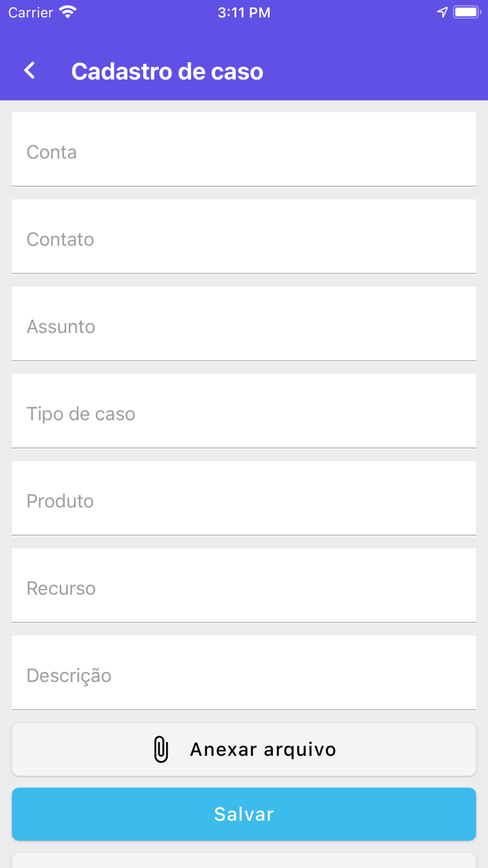
Task: Tap the back arrow in the header
Action: (x=29, y=70)
